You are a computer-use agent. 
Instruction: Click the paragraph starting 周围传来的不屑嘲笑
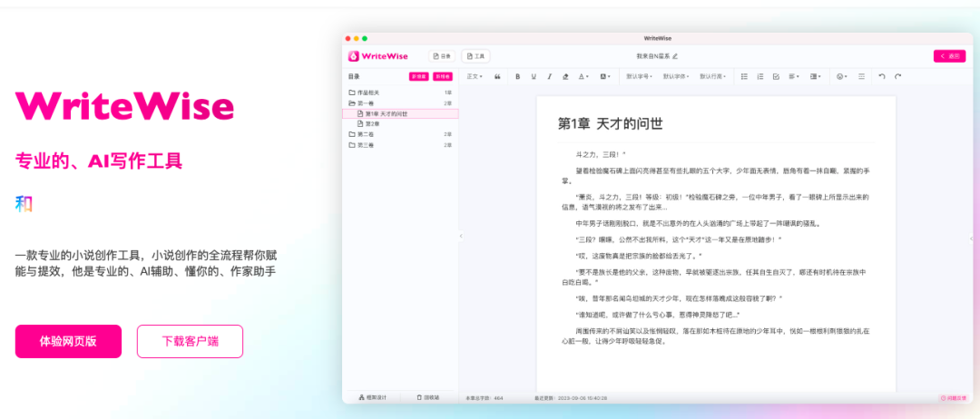(716, 336)
